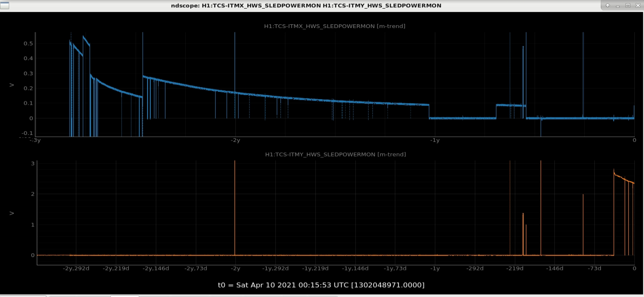Click the -2y,292d tick label
Viewport: 644px width, 297px height.
point(76,269)
